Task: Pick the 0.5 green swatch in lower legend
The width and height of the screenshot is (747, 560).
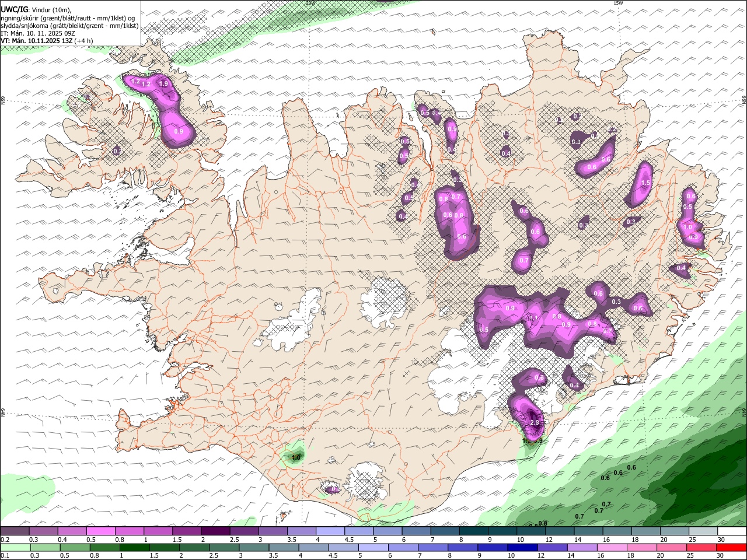Action: pyautogui.click(x=75, y=547)
